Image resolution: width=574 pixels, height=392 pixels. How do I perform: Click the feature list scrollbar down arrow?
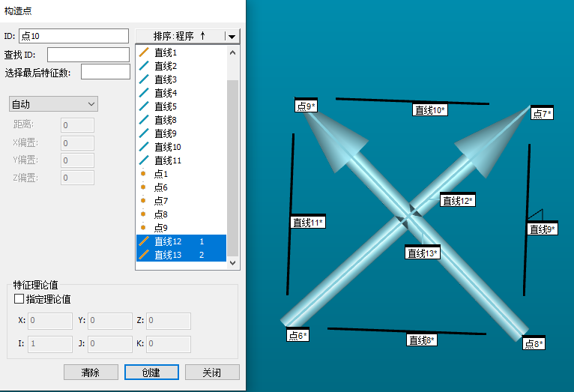[x=232, y=263]
